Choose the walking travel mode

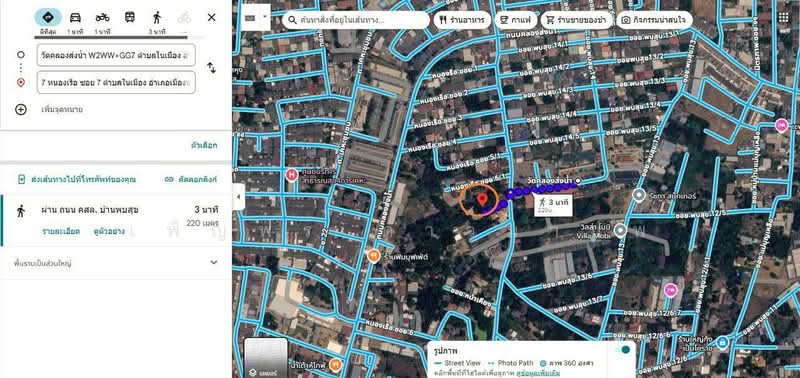[x=157, y=17]
